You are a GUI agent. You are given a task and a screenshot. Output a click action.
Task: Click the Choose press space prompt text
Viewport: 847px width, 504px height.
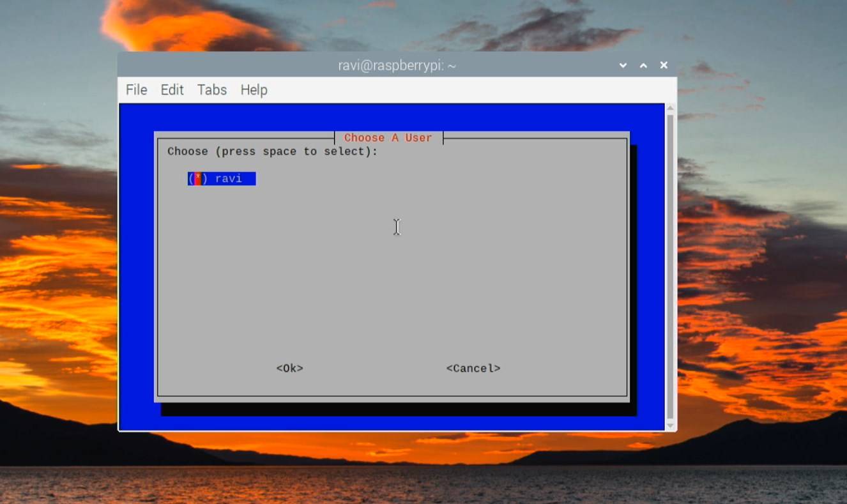pyautogui.click(x=272, y=151)
